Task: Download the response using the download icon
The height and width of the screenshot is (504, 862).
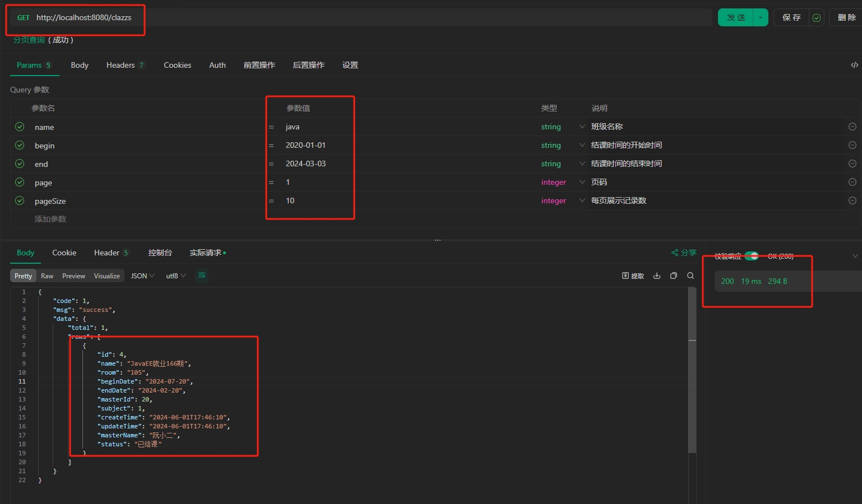Action: [x=657, y=276]
